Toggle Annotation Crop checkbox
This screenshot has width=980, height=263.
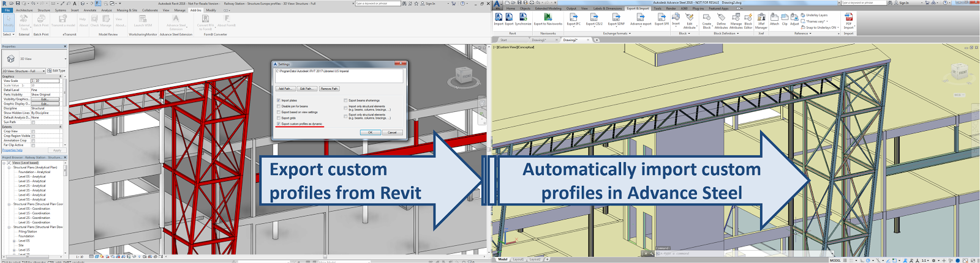33,141
